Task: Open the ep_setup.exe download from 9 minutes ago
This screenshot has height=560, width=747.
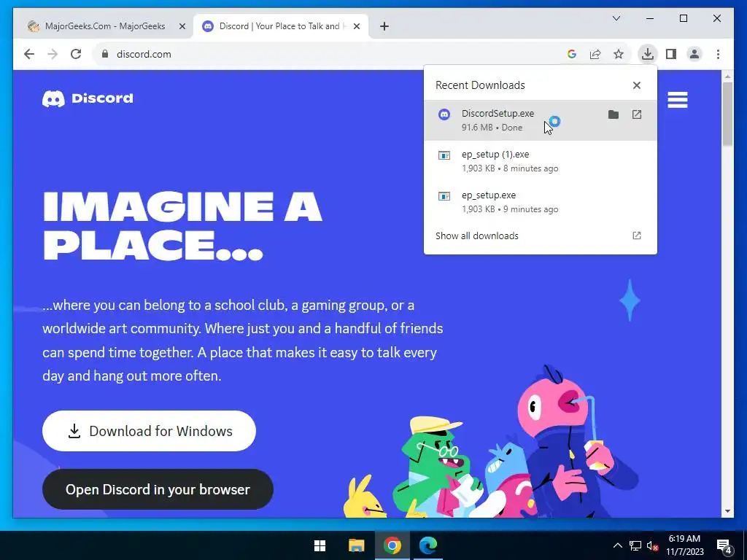Action: point(541,202)
